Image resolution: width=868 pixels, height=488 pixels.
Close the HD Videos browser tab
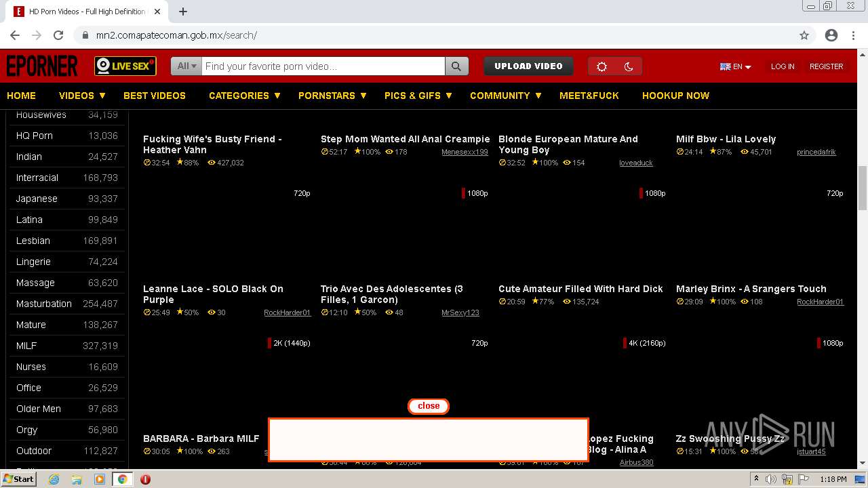click(157, 12)
